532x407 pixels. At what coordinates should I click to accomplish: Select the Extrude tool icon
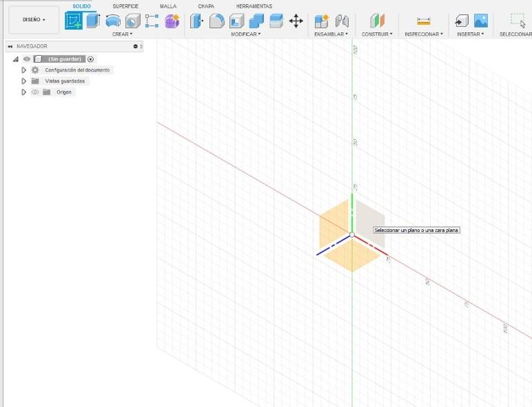click(x=93, y=21)
